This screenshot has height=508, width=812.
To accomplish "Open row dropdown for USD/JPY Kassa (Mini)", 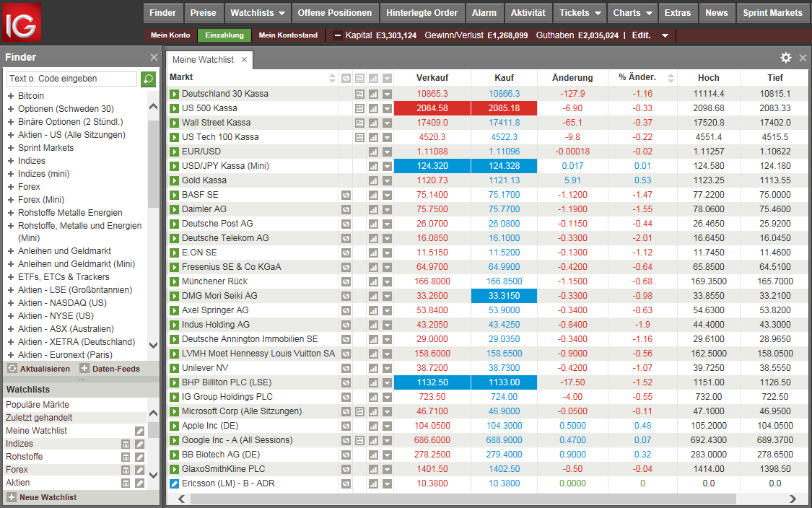I will tap(387, 167).
